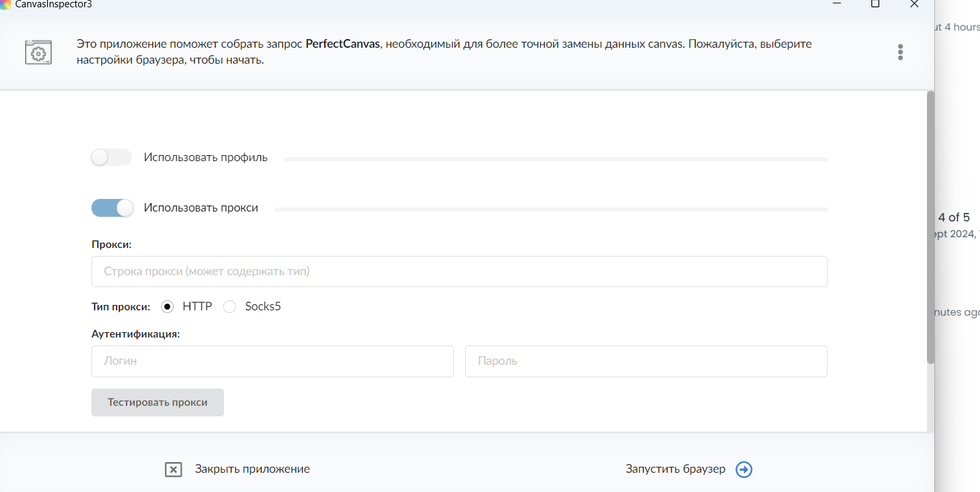The width and height of the screenshot is (980, 492).
Task: Open the three-dot options menu
Action: pyautogui.click(x=900, y=52)
